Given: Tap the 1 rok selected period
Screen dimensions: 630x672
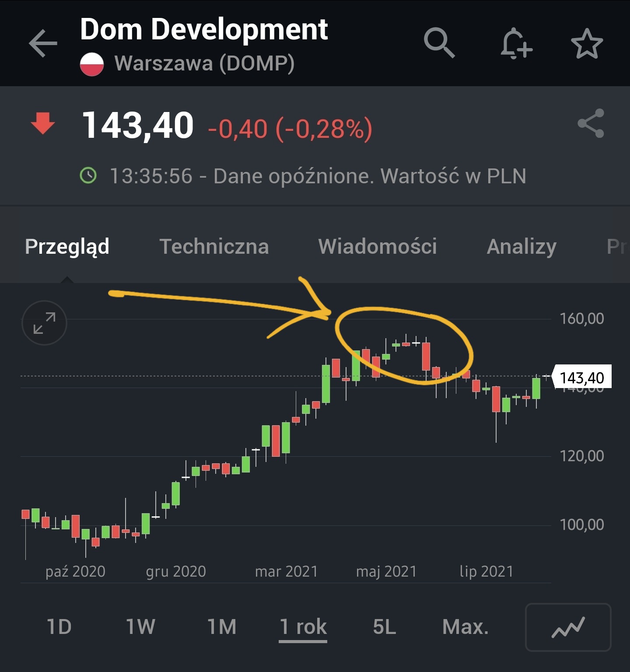Looking at the screenshot, I should click(x=303, y=627).
